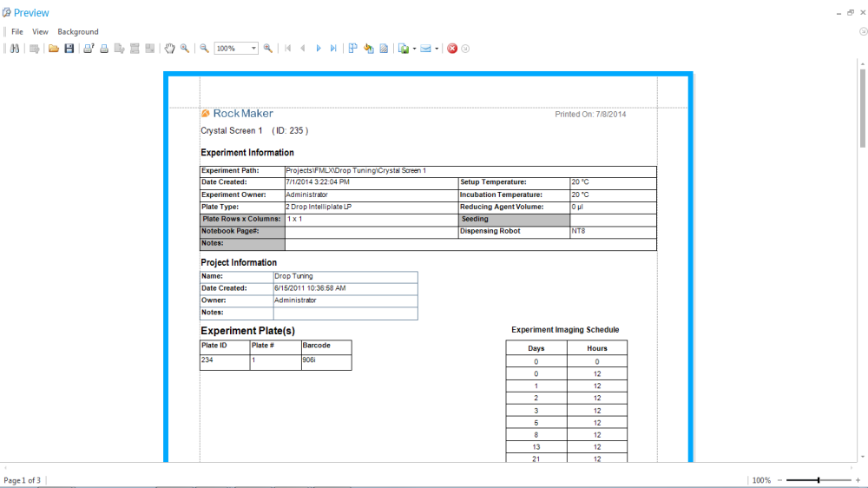
Task: Open the File menu
Action: click(17, 31)
